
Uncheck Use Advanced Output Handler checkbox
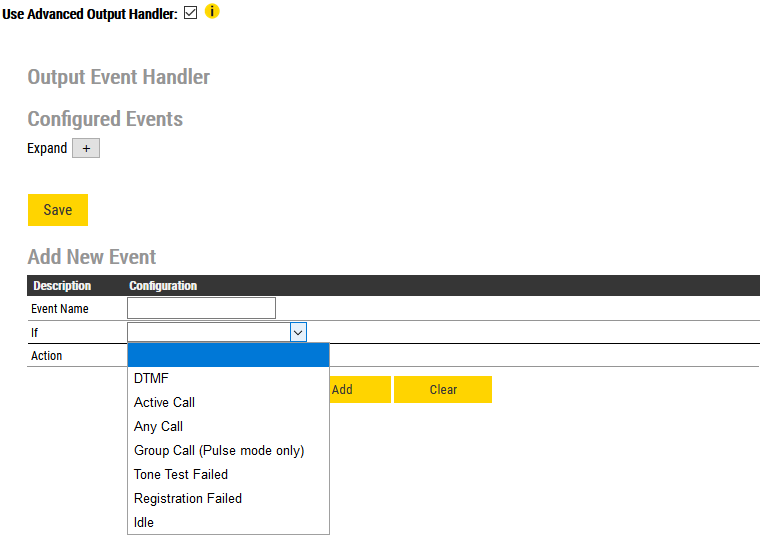click(x=191, y=13)
